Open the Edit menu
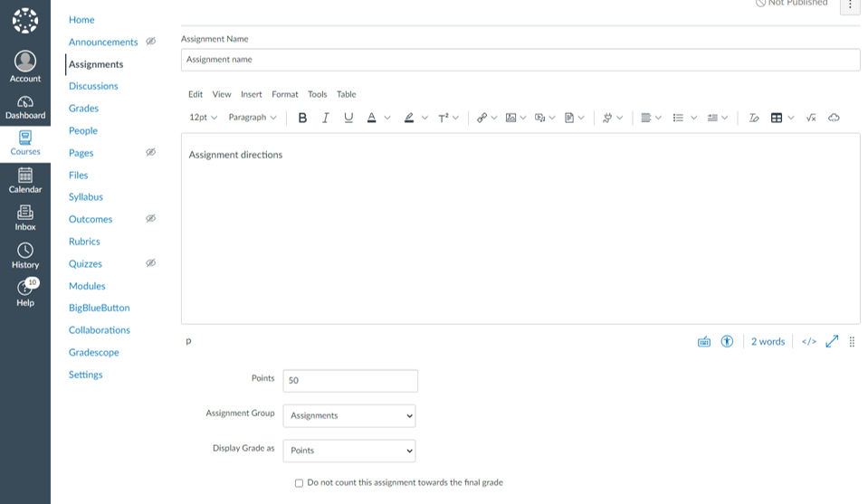The width and height of the screenshot is (868, 504). [x=196, y=95]
